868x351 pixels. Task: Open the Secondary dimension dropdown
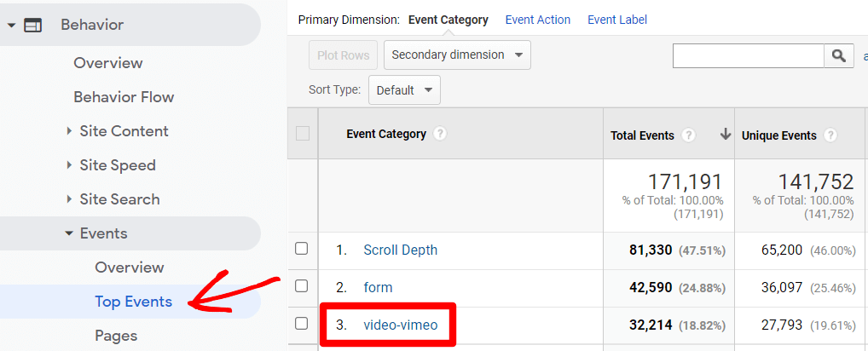pyautogui.click(x=457, y=55)
